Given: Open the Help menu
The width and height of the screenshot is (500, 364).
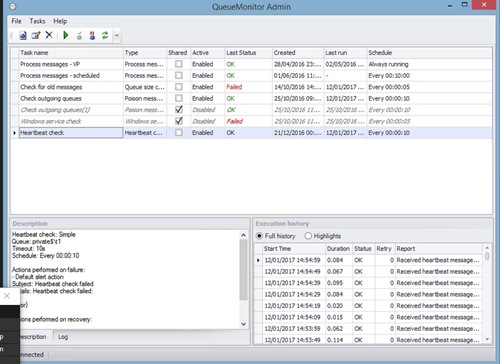Looking at the screenshot, I should tap(60, 21).
